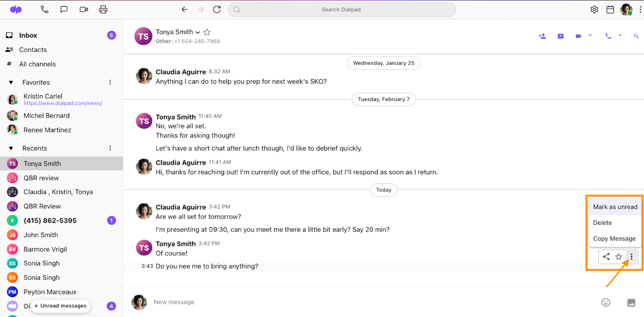Click the add person icon in conversation header
This screenshot has height=317, width=644.
(x=542, y=36)
